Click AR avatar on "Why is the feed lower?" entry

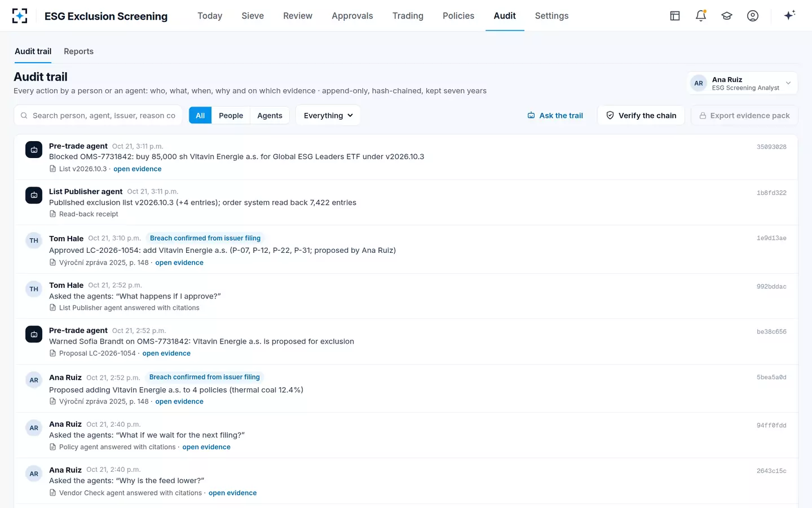pos(34,474)
